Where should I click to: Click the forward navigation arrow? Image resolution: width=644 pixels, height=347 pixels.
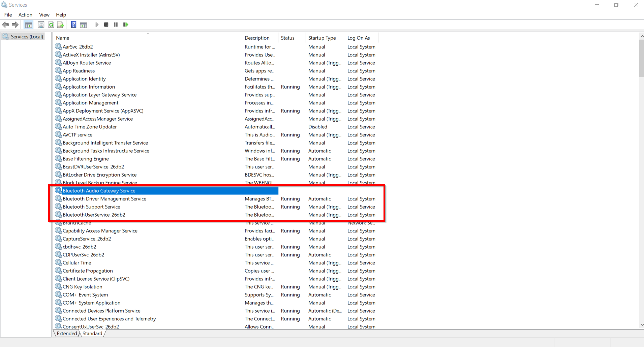point(15,24)
